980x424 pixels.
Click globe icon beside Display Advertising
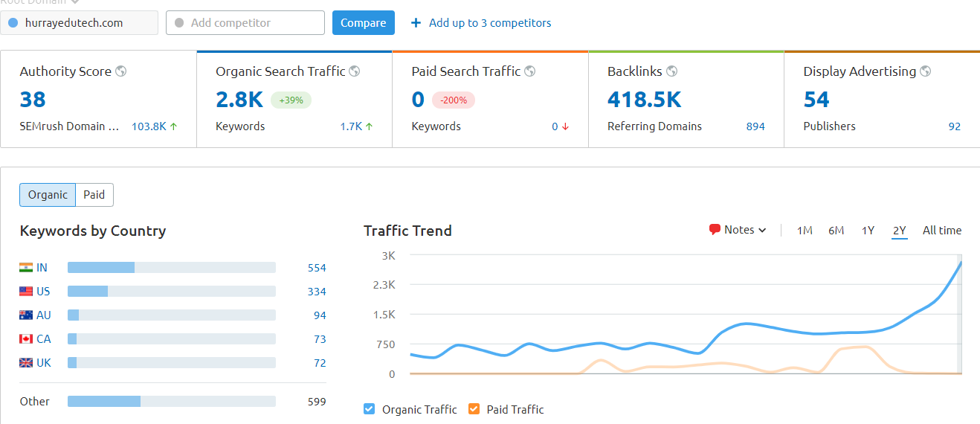tap(926, 71)
